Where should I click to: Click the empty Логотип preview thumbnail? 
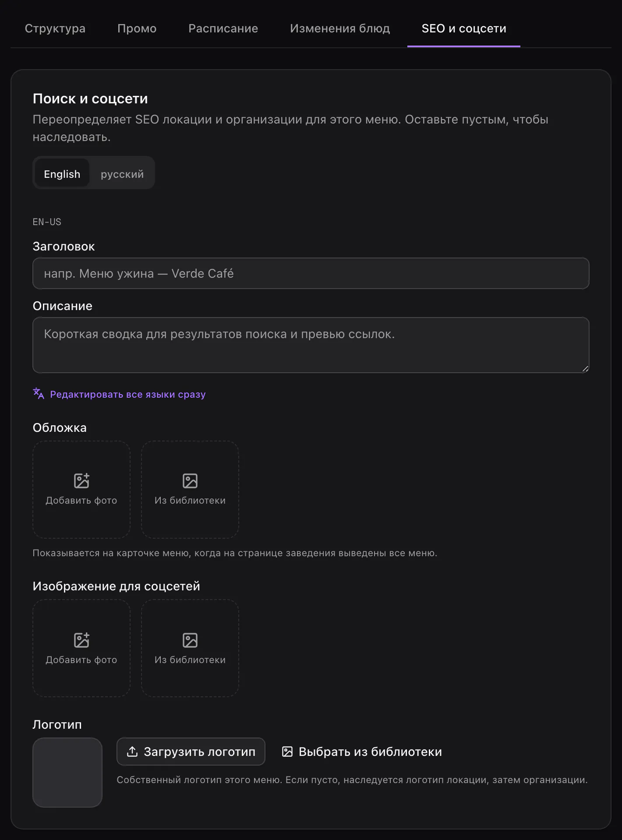click(x=67, y=773)
